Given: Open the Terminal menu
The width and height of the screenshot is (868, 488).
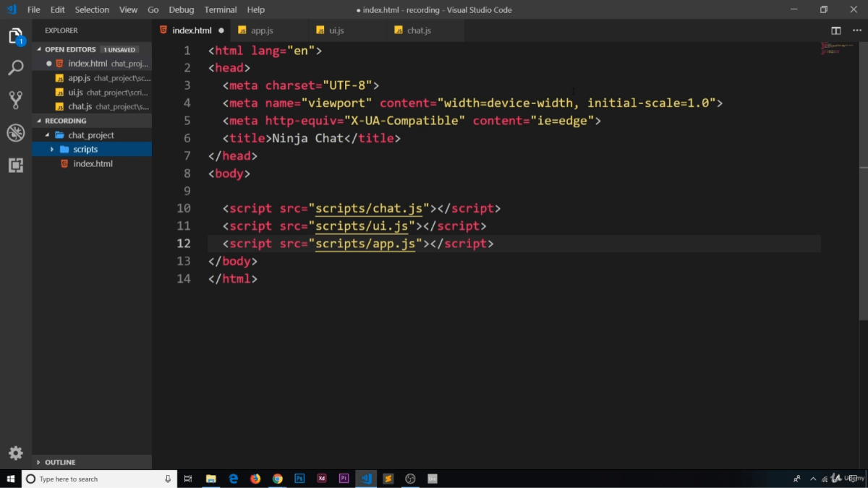Looking at the screenshot, I should [x=221, y=10].
